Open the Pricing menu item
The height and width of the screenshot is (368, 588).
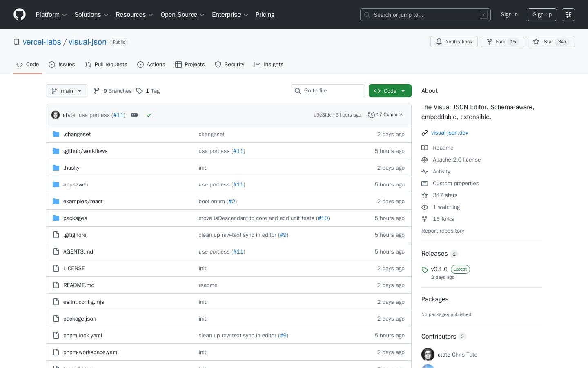pyautogui.click(x=265, y=15)
